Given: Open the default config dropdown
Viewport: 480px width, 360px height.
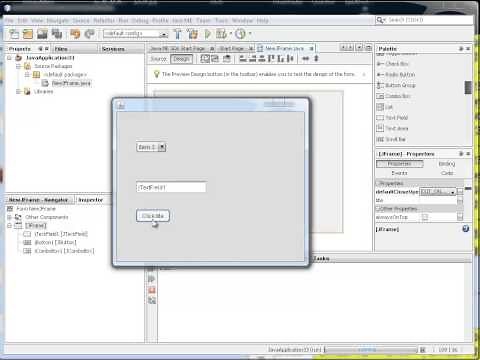Looking at the screenshot, I should click(x=135, y=34).
